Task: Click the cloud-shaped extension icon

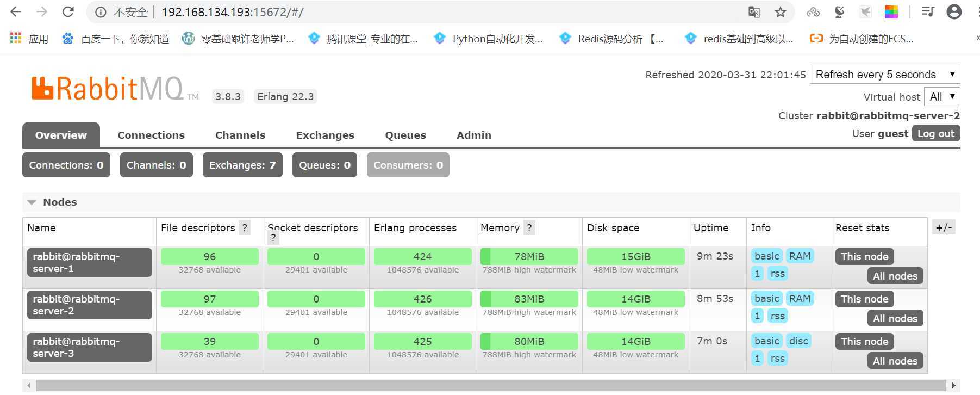Action: [x=813, y=12]
